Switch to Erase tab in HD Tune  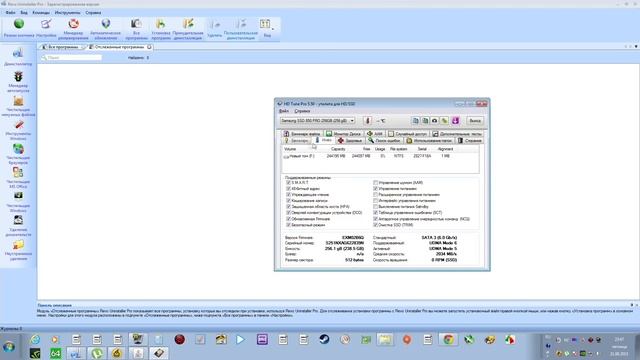point(470,141)
